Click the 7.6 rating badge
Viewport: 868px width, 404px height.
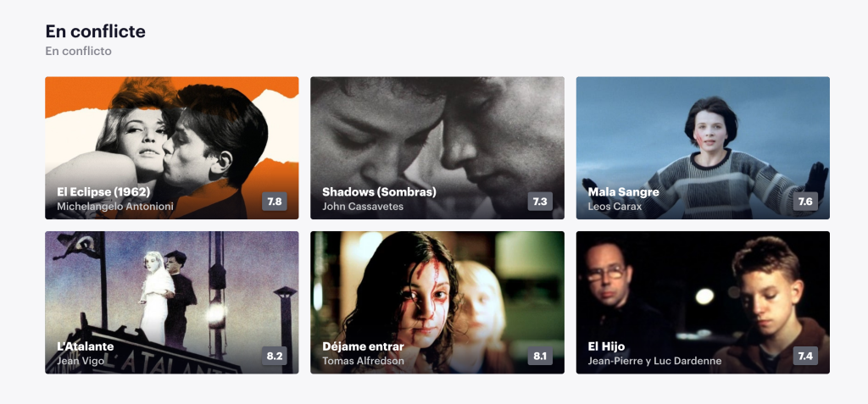coord(805,202)
